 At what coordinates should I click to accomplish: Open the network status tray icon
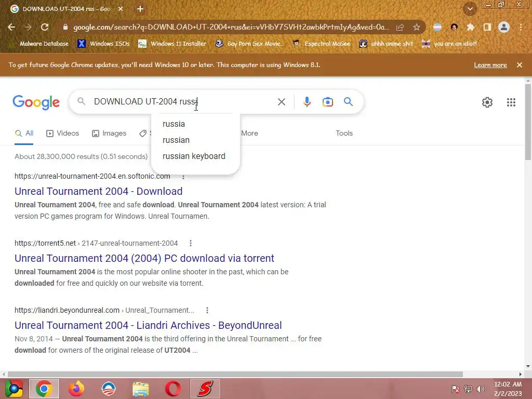468,389
